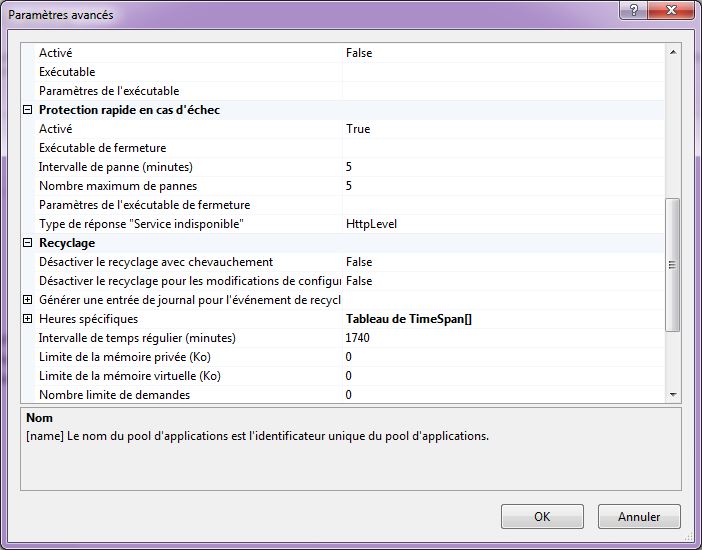Select Type de réponse "Service indisponible" row
702x550 pixels.
(x=349, y=224)
